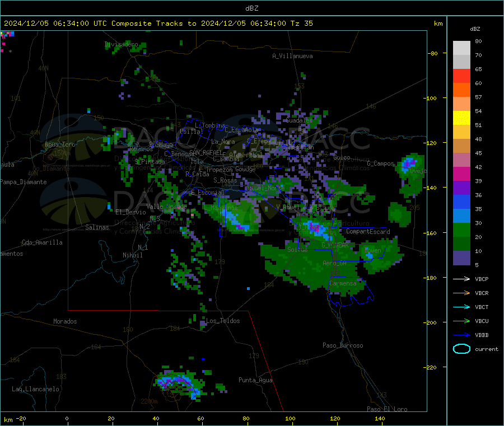Viewport: 504px width, 426px height.
Task: Click the 'Paso_Barroso' map label
Action: pyautogui.click(x=343, y=346)
